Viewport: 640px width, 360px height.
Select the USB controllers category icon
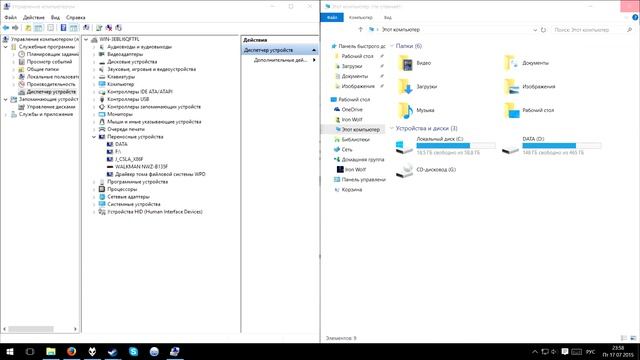pos(102,99)
